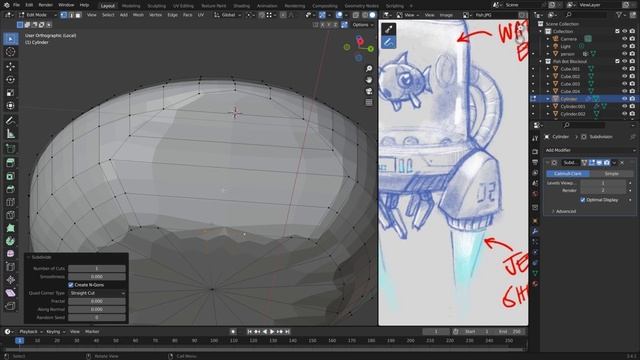
Task: Open the Vertex menu in viewport header
Action: point(156,15)
